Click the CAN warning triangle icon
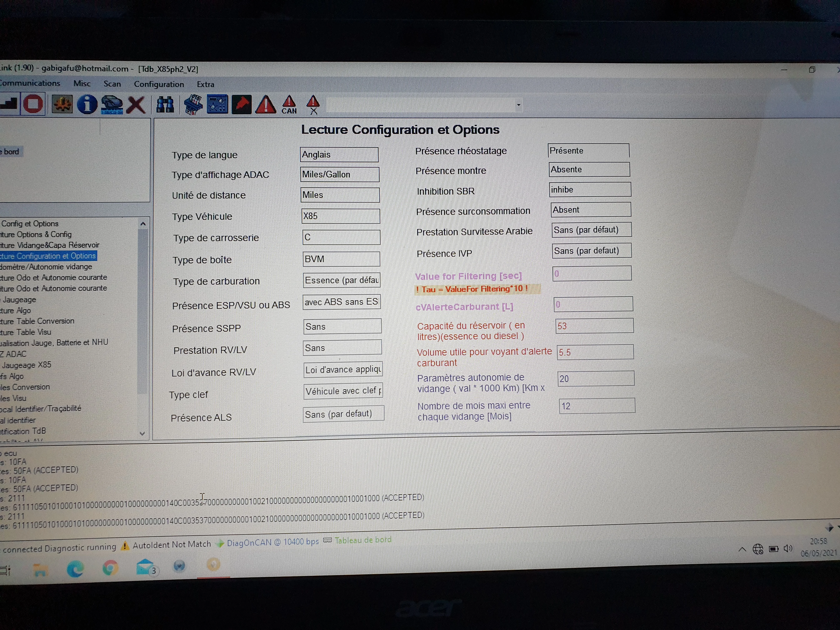The height and width of the screenshot is (630, 840). (289, 105)
